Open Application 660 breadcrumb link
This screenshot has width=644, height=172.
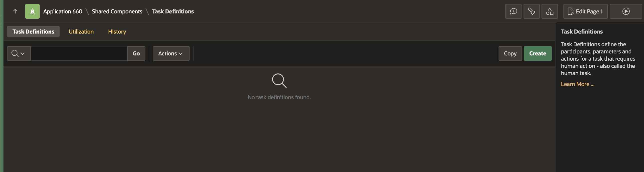point(63,11)
